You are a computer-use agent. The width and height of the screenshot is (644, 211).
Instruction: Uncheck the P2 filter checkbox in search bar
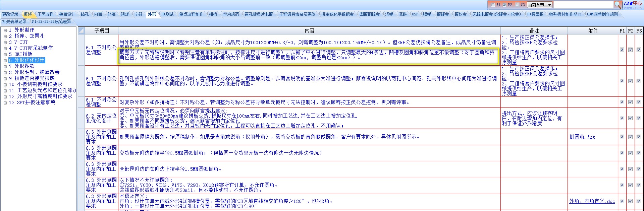pyautogui.click(x=504, y=5)
